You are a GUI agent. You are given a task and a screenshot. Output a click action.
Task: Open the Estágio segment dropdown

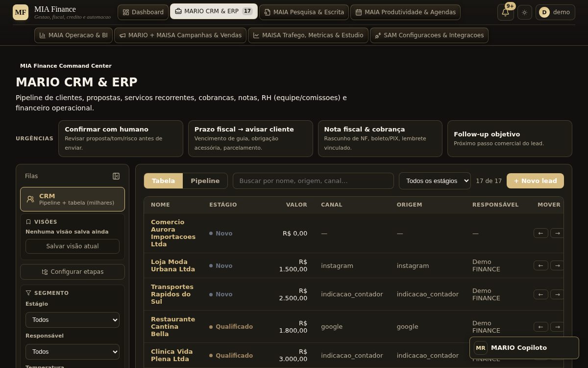pos(73,320)
